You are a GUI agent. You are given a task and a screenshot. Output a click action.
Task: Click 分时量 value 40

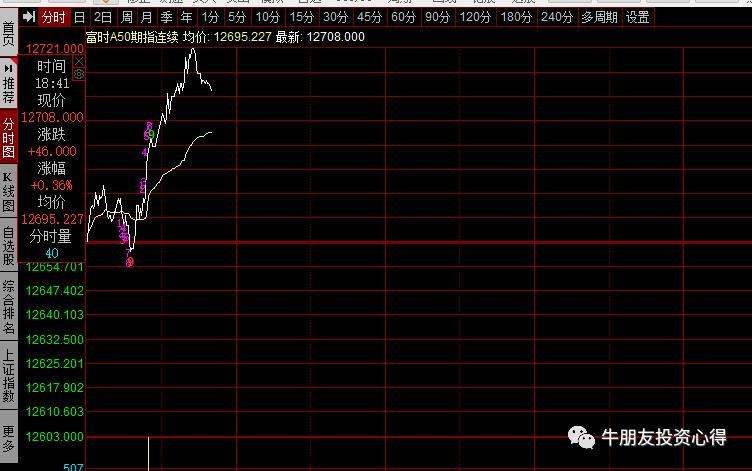(52, 253)
